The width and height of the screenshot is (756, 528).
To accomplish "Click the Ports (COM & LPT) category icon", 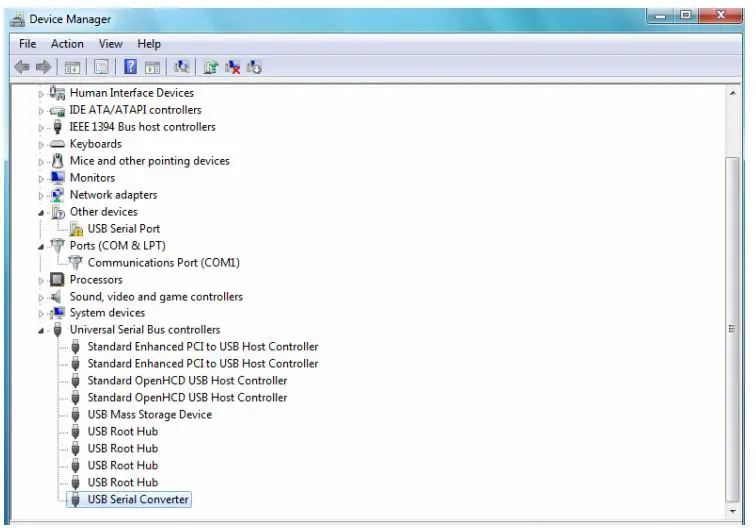I will (57, 245).
